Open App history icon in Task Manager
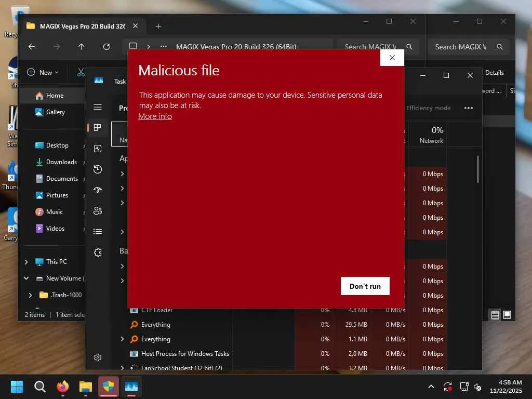Screen dimensions: 532x399 click(x=98, y=169)
